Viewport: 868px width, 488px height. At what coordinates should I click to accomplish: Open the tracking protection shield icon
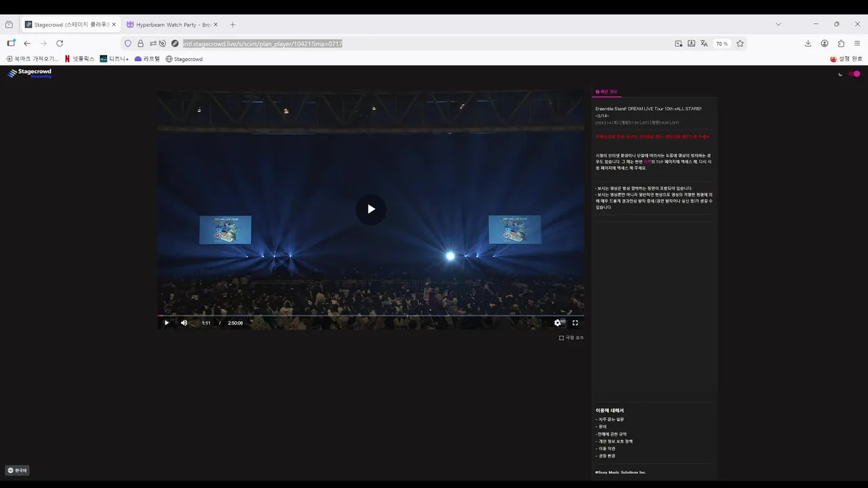coord(127,43)
